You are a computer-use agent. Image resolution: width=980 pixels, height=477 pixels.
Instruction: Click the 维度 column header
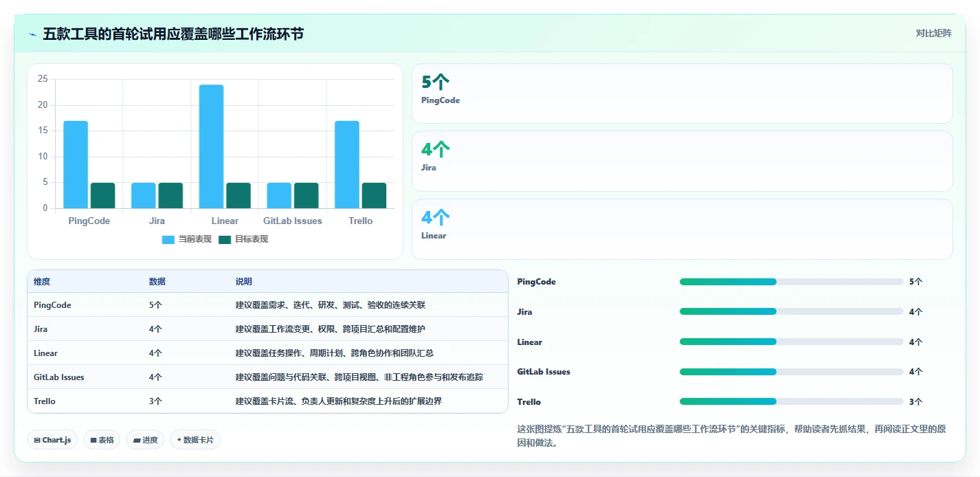(42, 282)
